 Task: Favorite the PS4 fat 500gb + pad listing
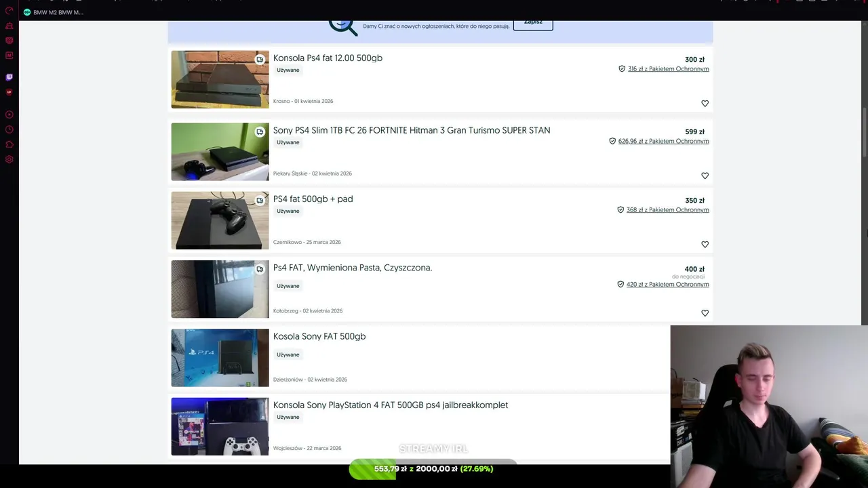coord(705,245)
